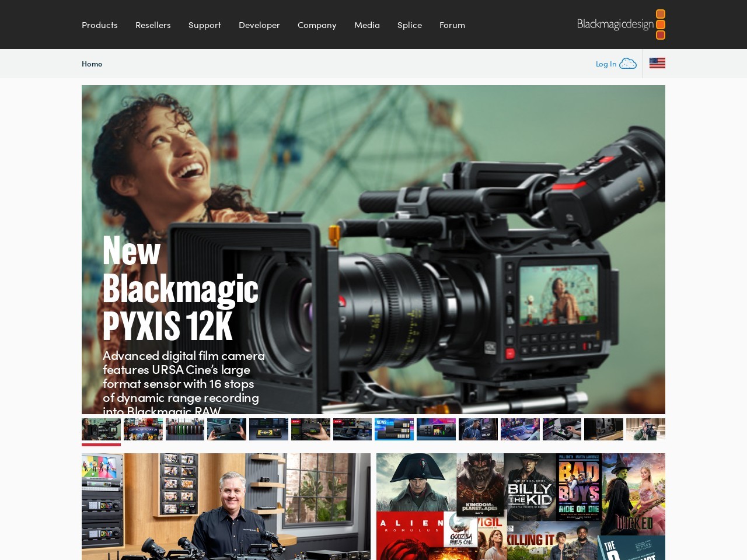Select the ninth carousel thumbnail with purple background
Image resolution: width=747 pixels, height=560 pixels.
[x=436, y=429]
